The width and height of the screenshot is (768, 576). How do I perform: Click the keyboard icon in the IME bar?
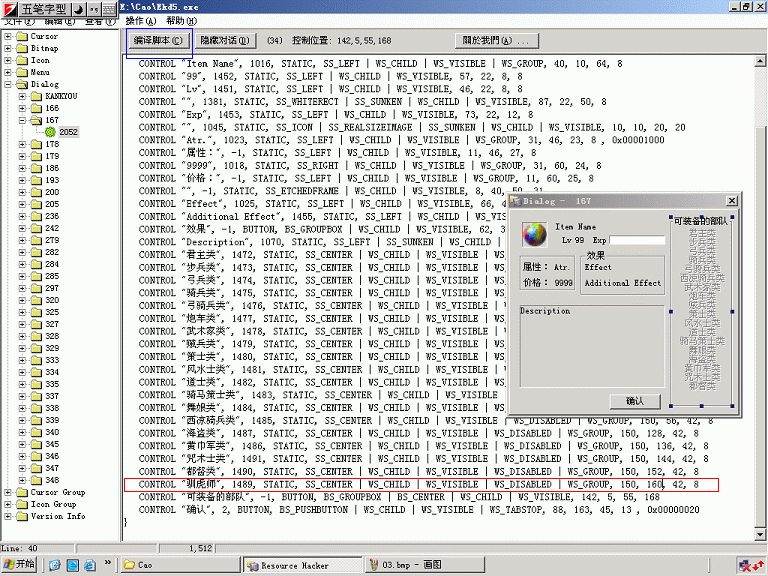(105, 8)
